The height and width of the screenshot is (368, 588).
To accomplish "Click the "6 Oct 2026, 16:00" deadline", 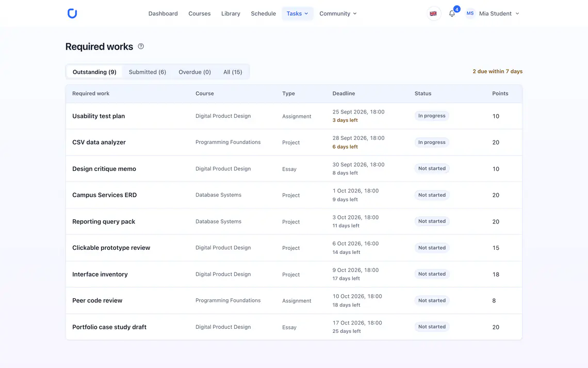I will [355, 244].
